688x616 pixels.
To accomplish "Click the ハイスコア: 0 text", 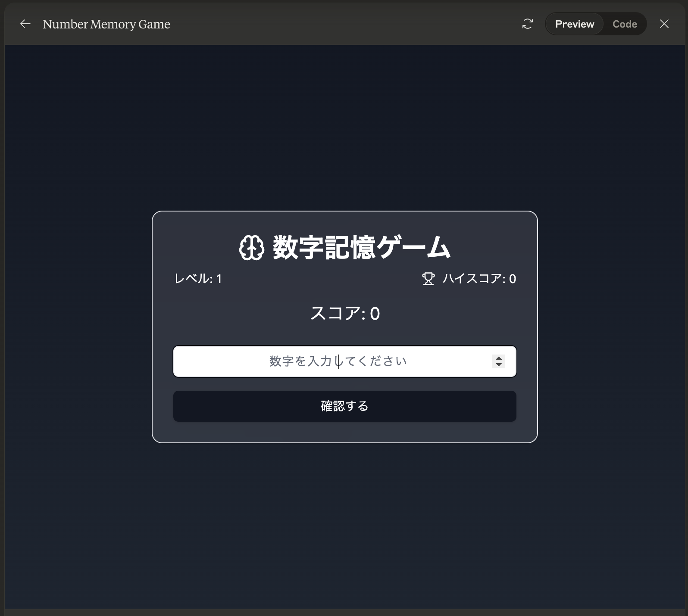I will 479,279.
